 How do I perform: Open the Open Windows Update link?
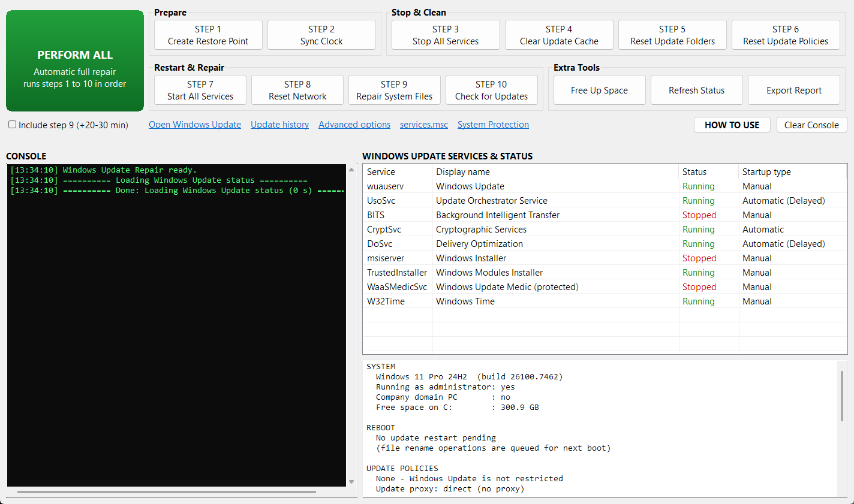point(195,125)
